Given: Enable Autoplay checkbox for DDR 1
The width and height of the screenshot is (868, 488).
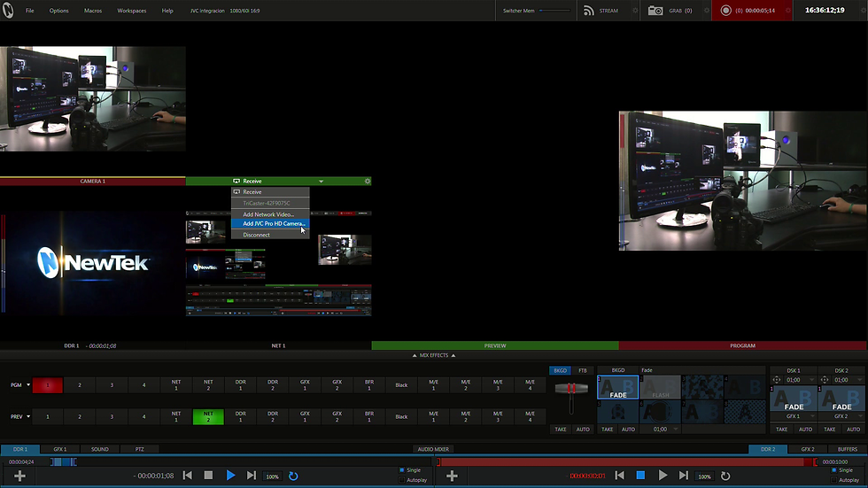Looking at the screenshot, I should point(402,480).
